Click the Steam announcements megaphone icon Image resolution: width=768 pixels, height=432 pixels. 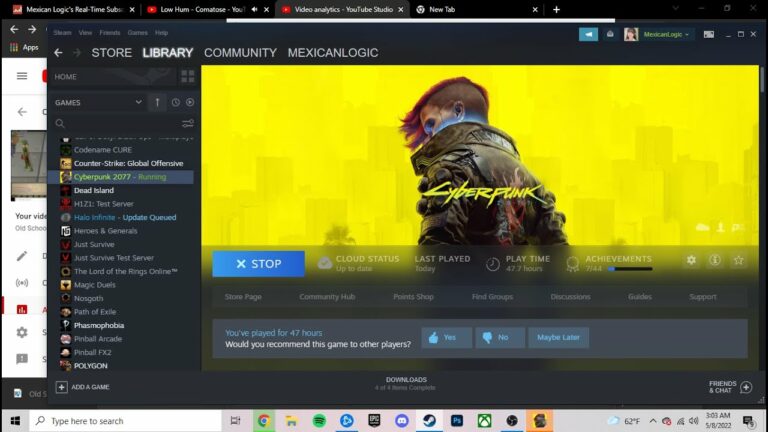pos(588,34)
